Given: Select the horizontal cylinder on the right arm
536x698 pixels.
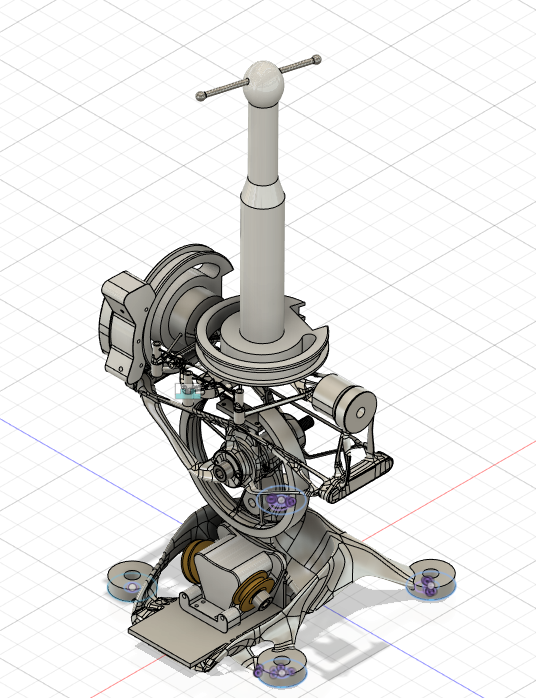Looking at the screenshot, I should 344,403.
